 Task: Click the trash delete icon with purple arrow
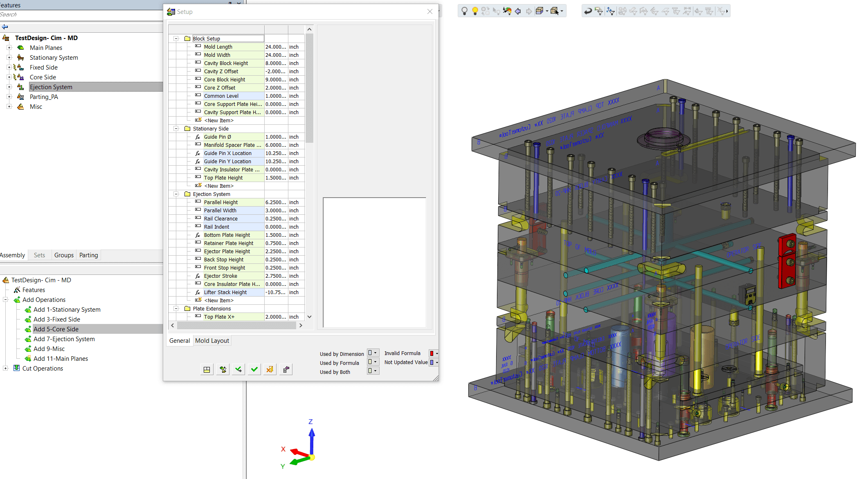click(286, 370)
